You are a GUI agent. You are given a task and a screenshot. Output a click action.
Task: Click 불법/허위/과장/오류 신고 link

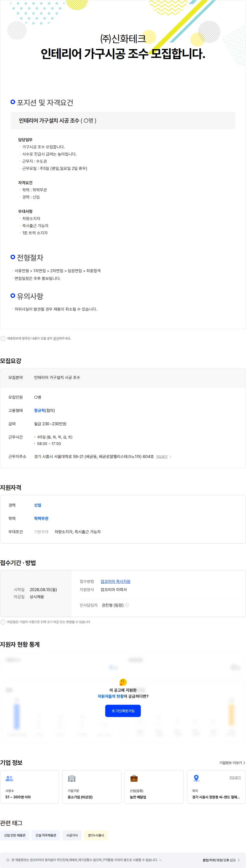click(219, 860)
